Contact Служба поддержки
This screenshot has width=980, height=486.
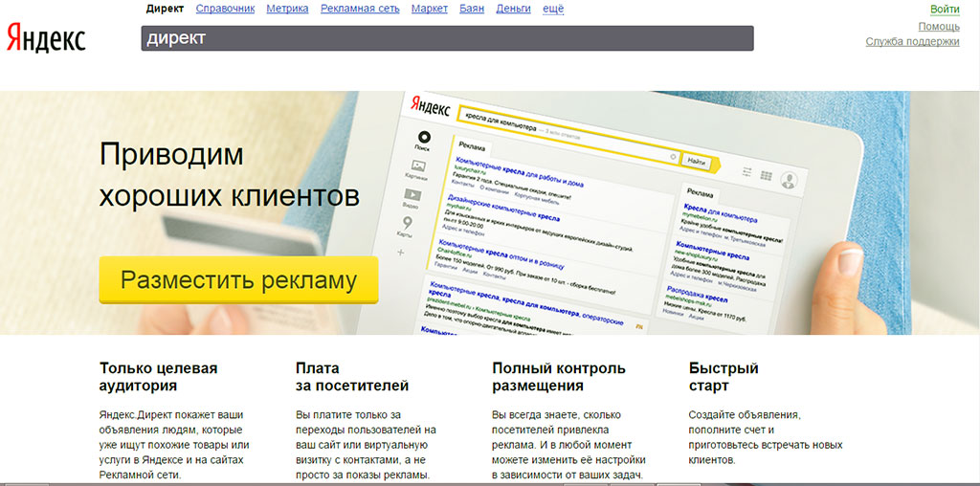pyautogui.click(x=912, y=42)
